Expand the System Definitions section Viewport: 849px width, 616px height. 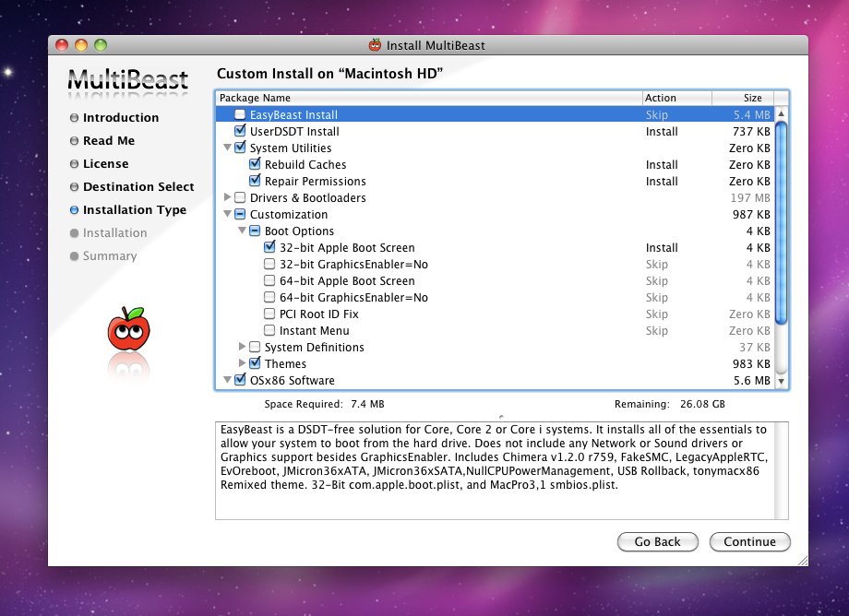pyautogui.click(x=242, y=348)
